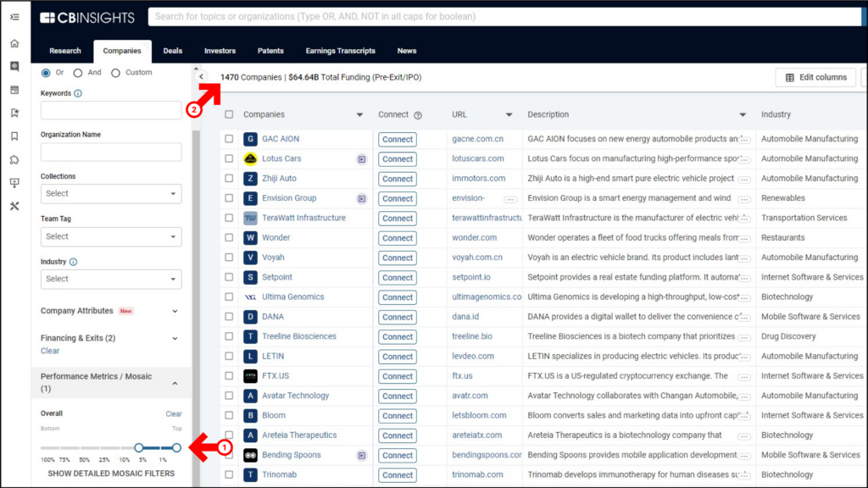Select the Custom radio button
868x488 pixels.
[x=116, y=73]
